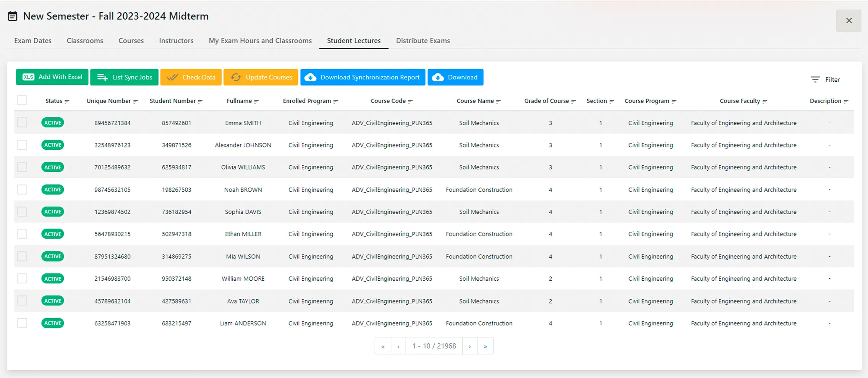This screenshot has width=868, height=378.
Task: Go to next page of results
Action: (470, 346)
